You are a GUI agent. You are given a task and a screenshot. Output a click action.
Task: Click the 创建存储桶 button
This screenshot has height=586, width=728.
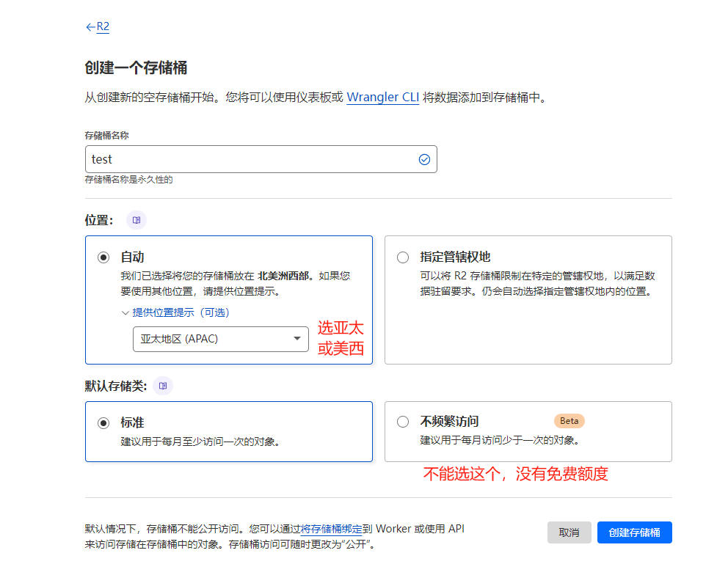tap(634, 532)
